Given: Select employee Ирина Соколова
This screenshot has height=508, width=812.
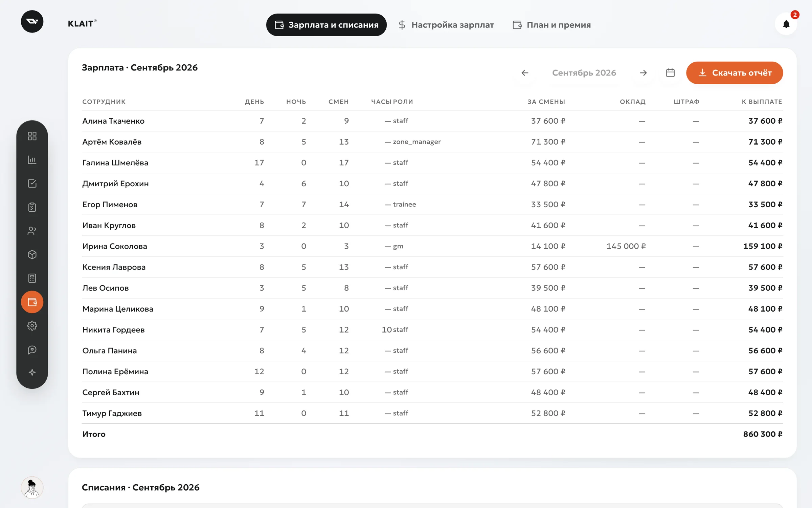Looking at the screenshot, I should tap(115, 246).
